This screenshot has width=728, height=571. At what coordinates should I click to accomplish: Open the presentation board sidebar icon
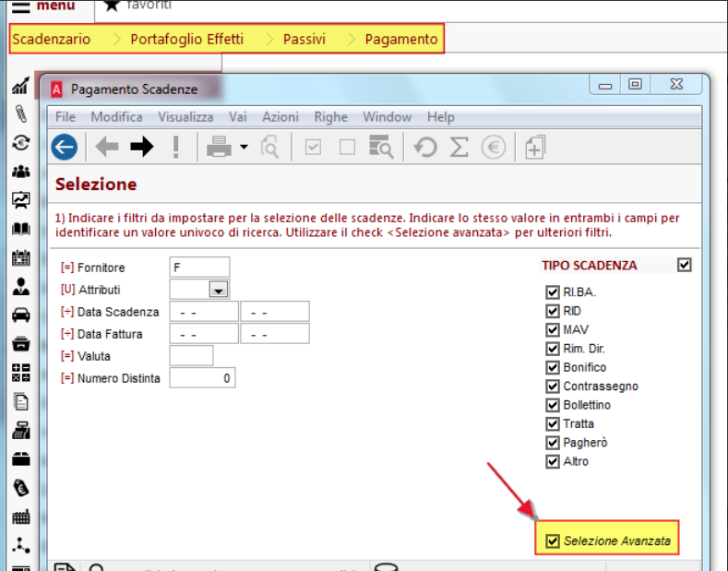point(21,200)
